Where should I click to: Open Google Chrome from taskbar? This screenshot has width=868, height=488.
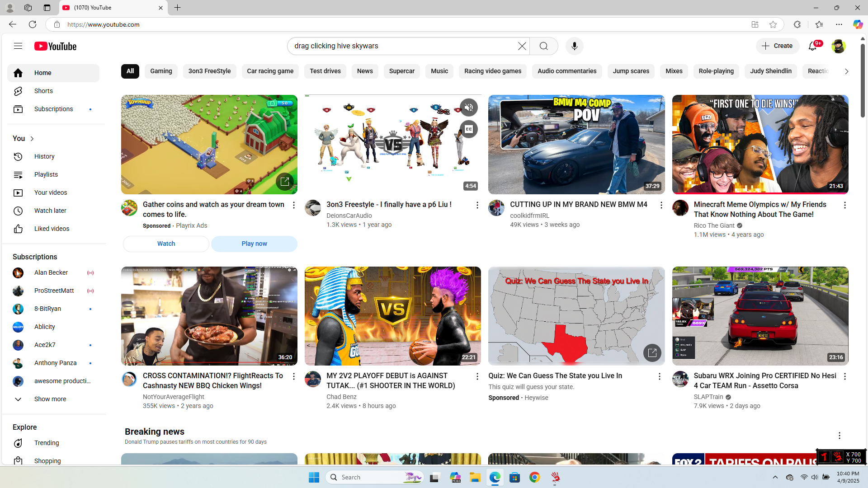click(x=534, y=477)
